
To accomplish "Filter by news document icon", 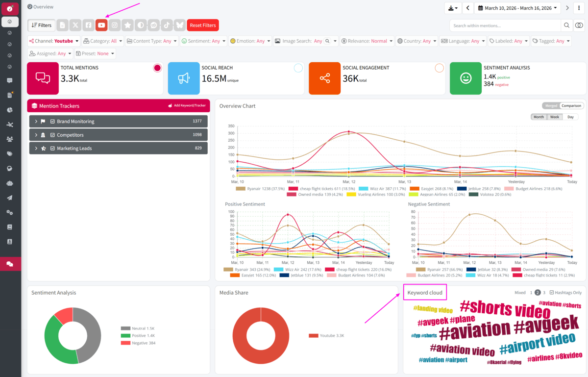I will [62, 25].
